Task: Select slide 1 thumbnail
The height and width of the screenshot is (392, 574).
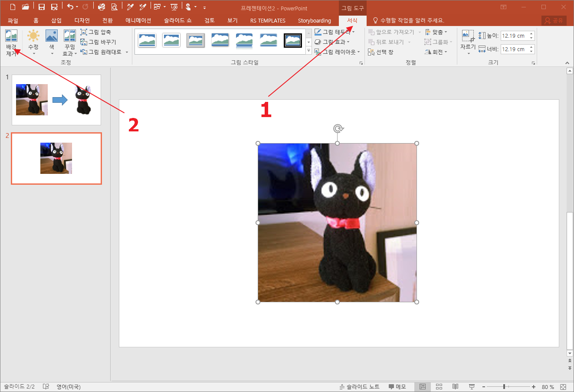Action: point(56,100)
